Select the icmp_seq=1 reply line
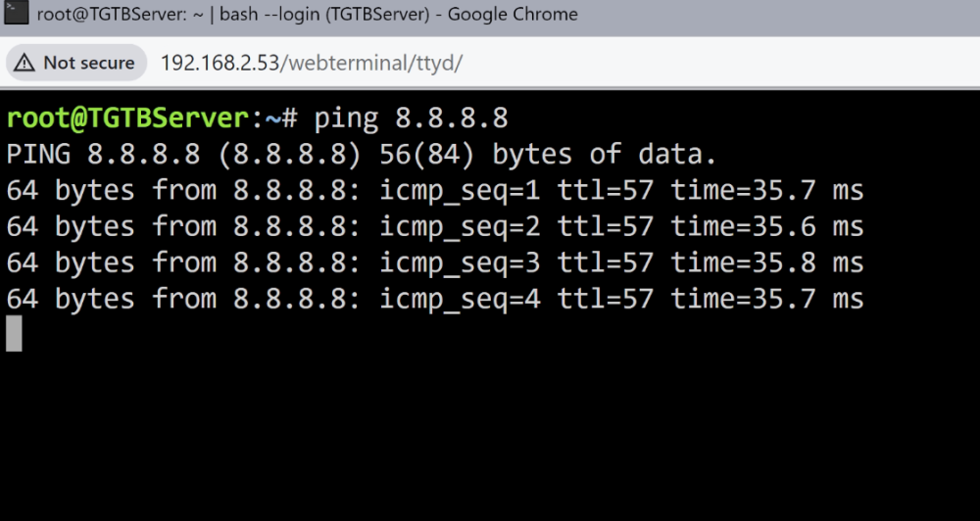Screen dimensions: 980x521 coord(435,191)
